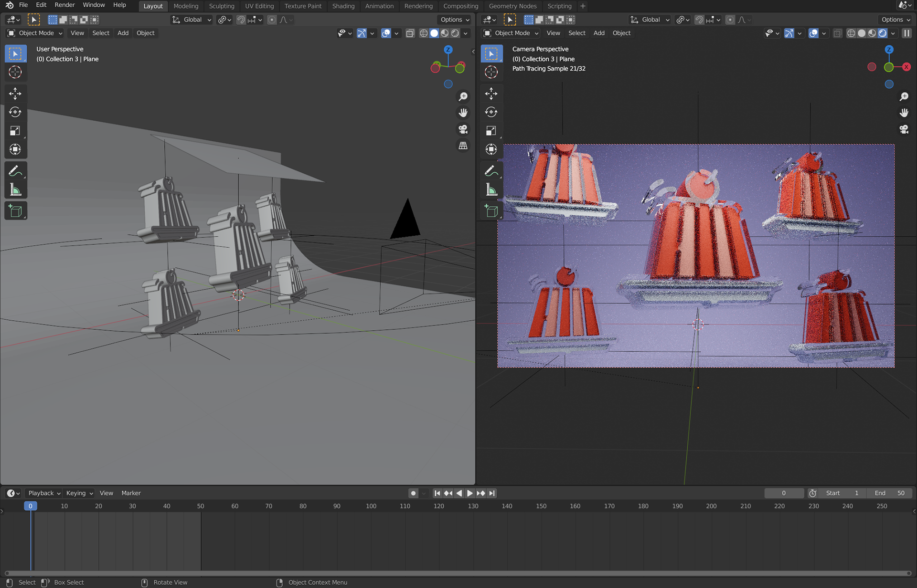Pick the Measure tool in left viewport

15,190
